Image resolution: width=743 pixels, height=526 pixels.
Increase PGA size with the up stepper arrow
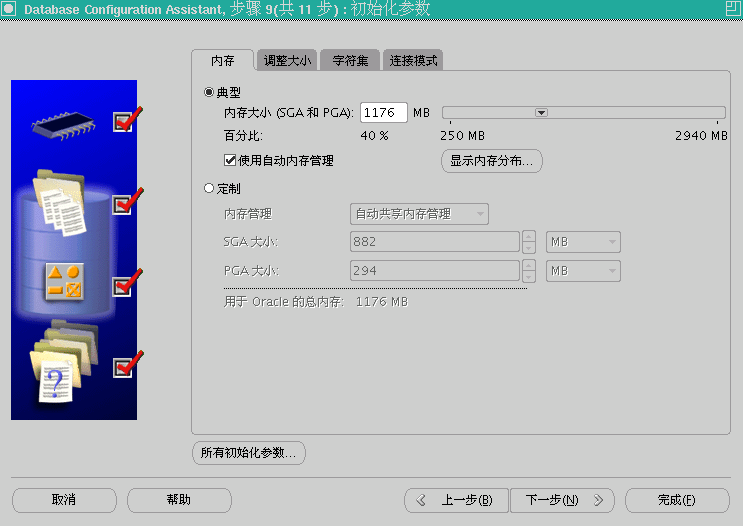pyautogui.click(x=529, y=265)
